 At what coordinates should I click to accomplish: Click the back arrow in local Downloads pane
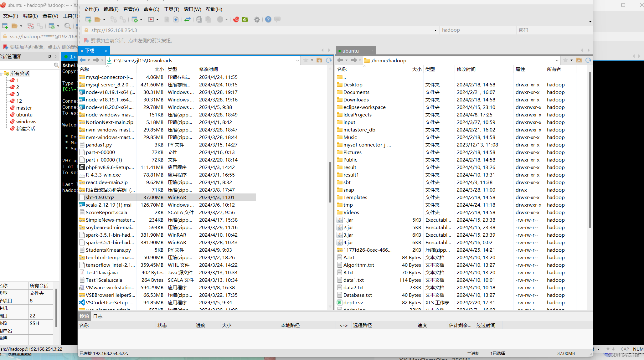click(83, 60)
